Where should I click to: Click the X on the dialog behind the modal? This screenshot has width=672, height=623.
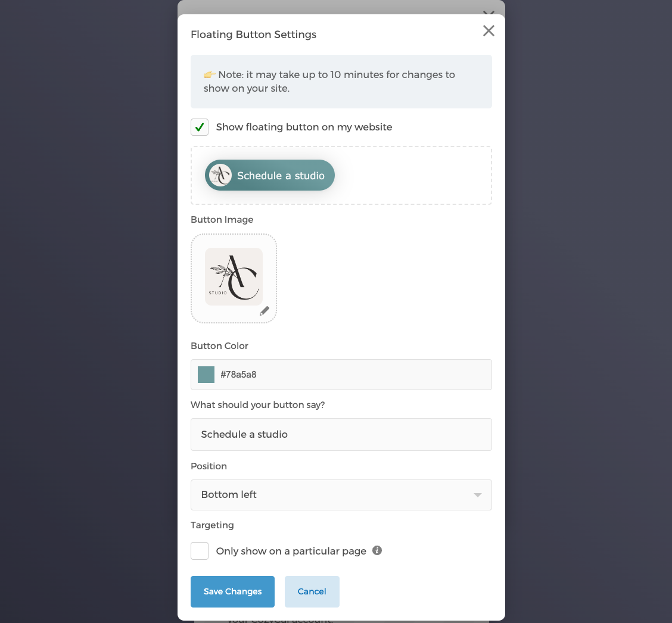point(489,13)
